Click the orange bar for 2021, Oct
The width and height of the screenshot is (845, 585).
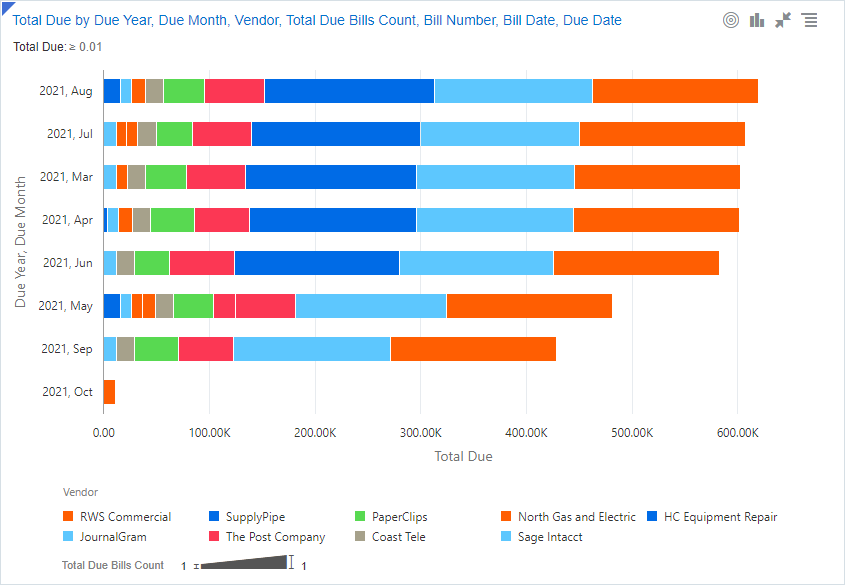point(109,392)
